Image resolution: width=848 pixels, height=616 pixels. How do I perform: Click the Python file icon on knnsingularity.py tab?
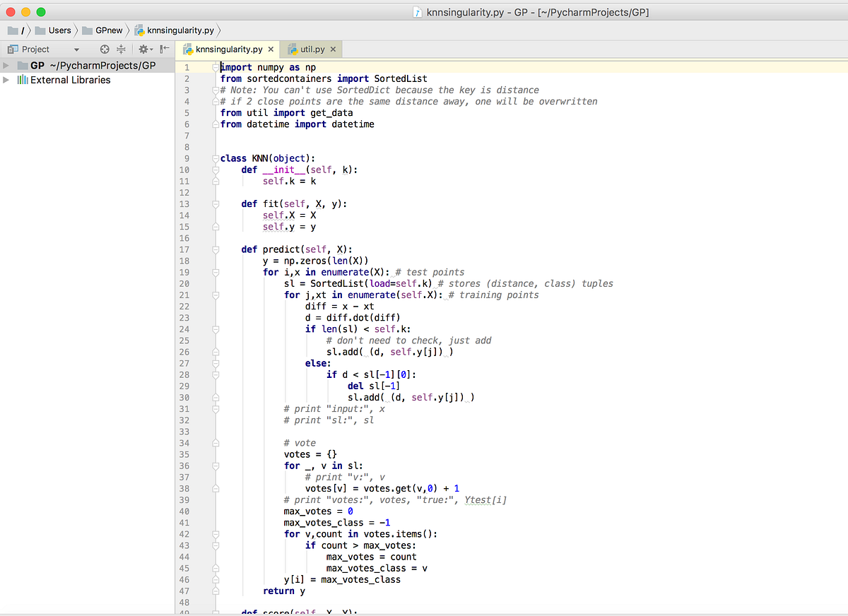(x=188, y=49)
